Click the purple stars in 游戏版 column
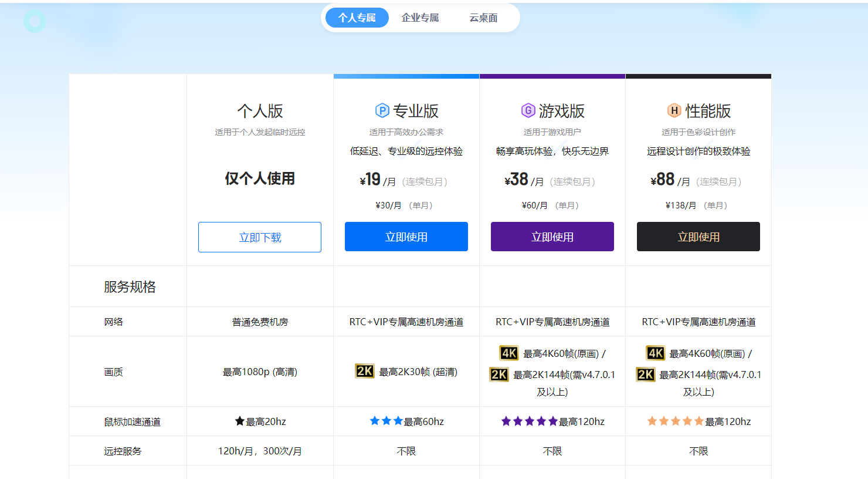 point(530,421)
